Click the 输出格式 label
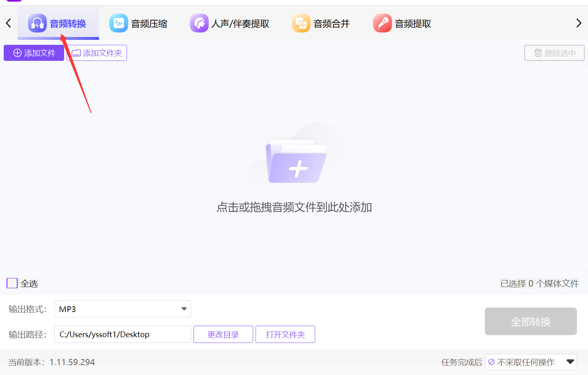Screen dimensions: 588x375 (28, 309)
